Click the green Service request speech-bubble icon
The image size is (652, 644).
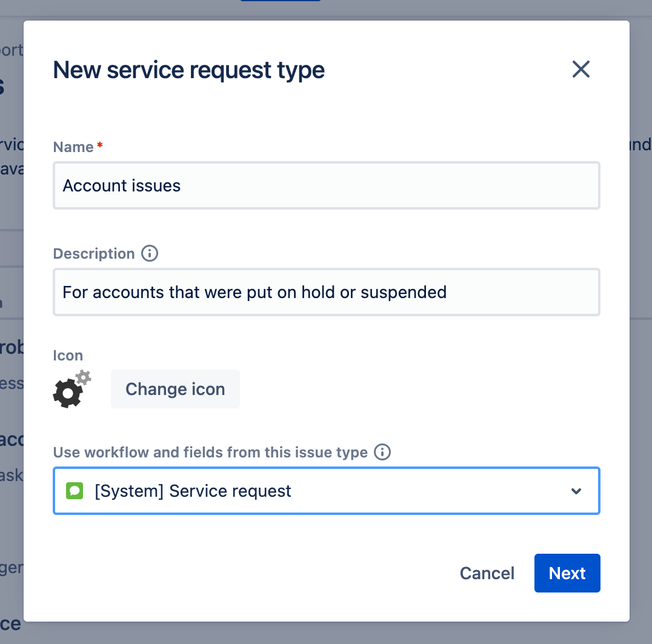pyautogui.click(x=74, y=491)
